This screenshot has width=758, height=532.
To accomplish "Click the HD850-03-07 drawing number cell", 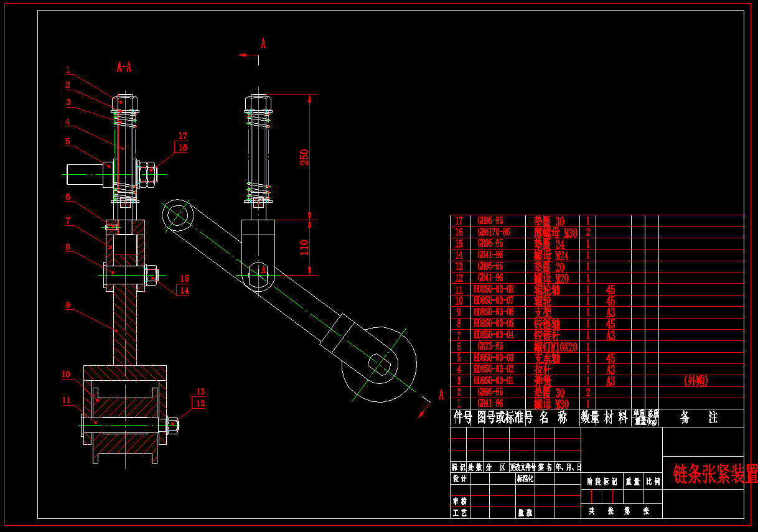I will click(x=494, y=301).
